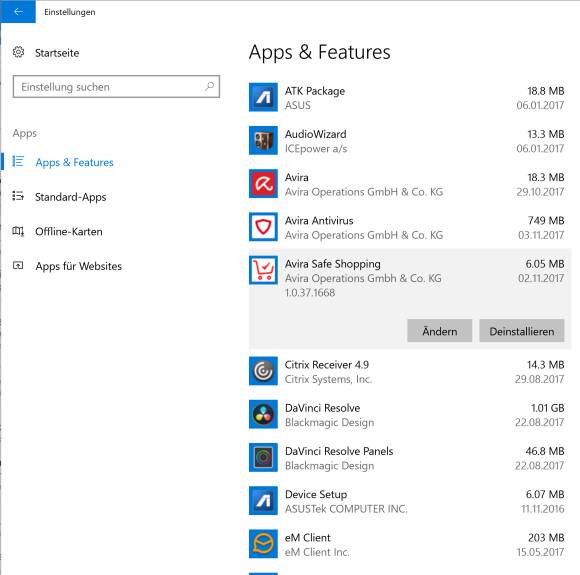This screenshot has width=580, height=575.
Task: Open Startseite via the gear icon
Action: [x=18, y=52]
